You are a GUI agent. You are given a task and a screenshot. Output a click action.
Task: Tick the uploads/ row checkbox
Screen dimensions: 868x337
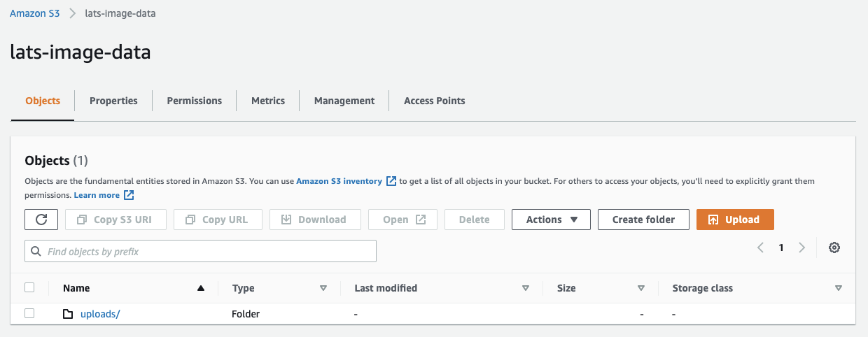[29, 313]
